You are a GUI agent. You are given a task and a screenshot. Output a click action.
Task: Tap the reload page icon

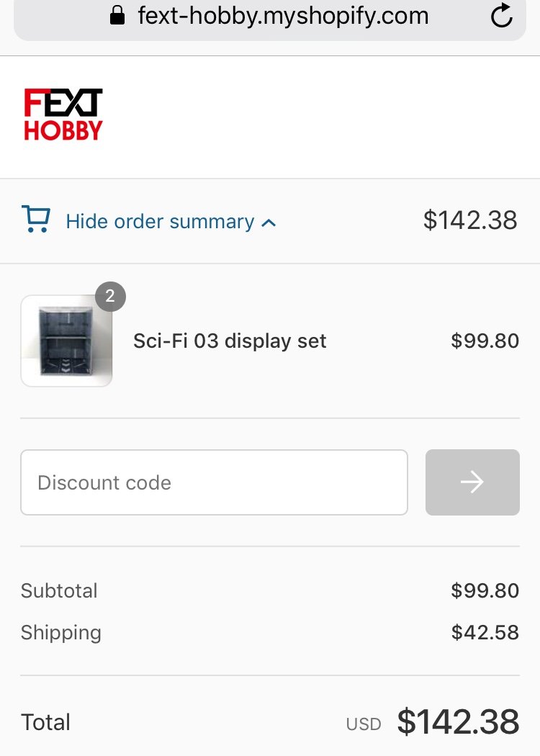[501, 15]
